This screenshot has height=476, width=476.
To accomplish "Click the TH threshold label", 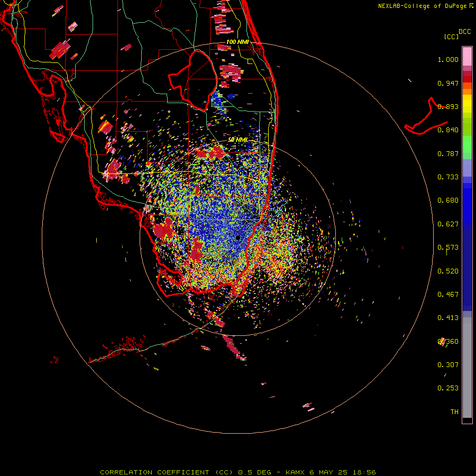I will tap(454, 412).
